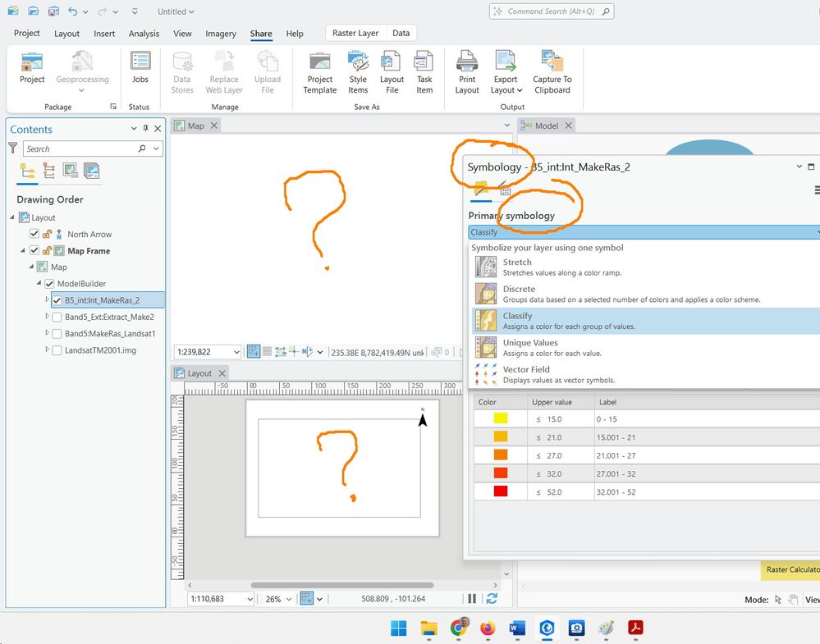Click the Model view pan hand icon

tap(794, 600)
